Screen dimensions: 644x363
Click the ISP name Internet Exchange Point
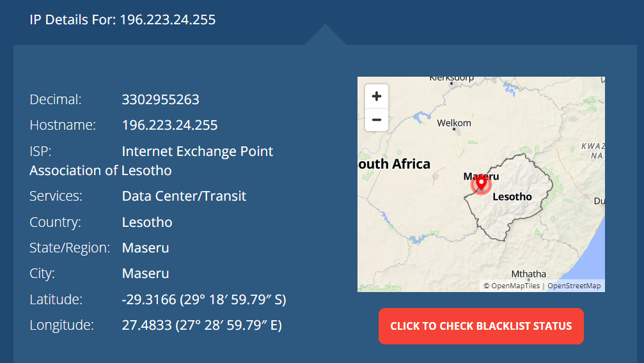pyautogui.click(x=197, y=151)
